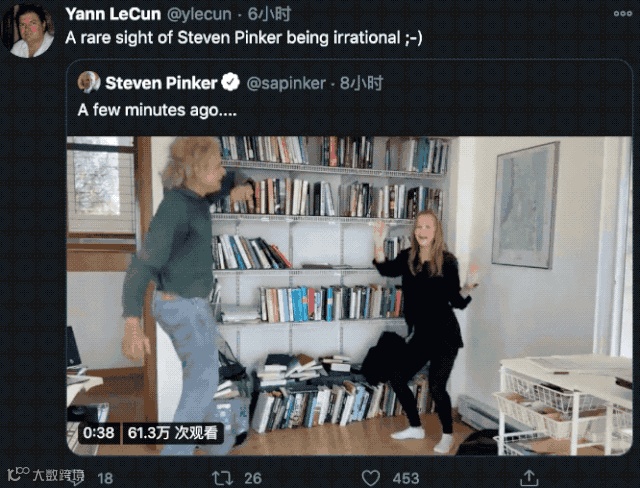
Task: Click the 61.3万 次观看 view count
Action: (x=172, y=433)
